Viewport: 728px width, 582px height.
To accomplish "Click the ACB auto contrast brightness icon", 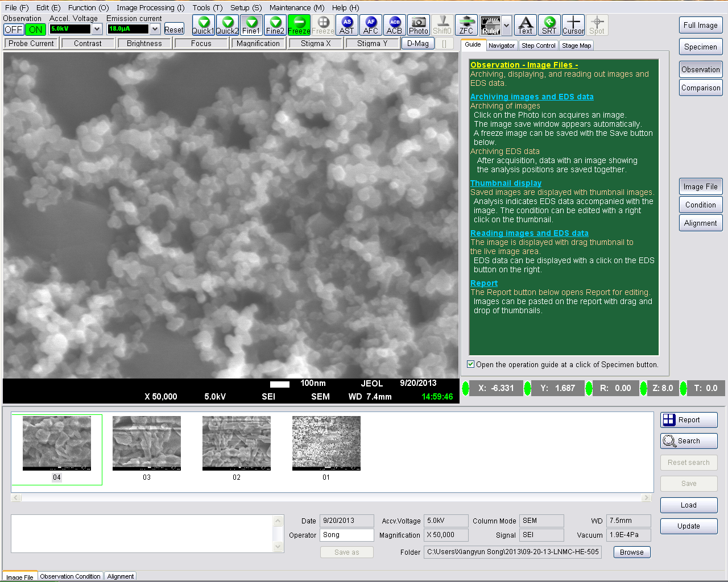I will tap(394, 25).
